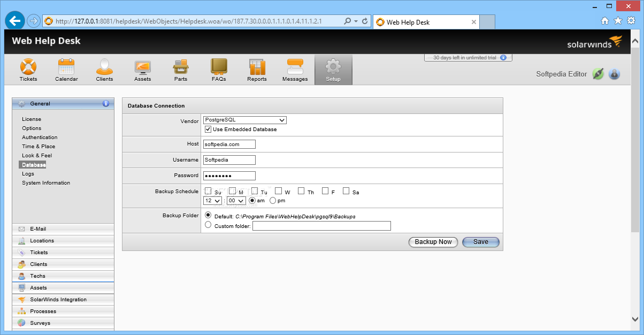Screen dimensions: 644x335
Task: Click the address bar refresh icon
Action: pos(365,21)
